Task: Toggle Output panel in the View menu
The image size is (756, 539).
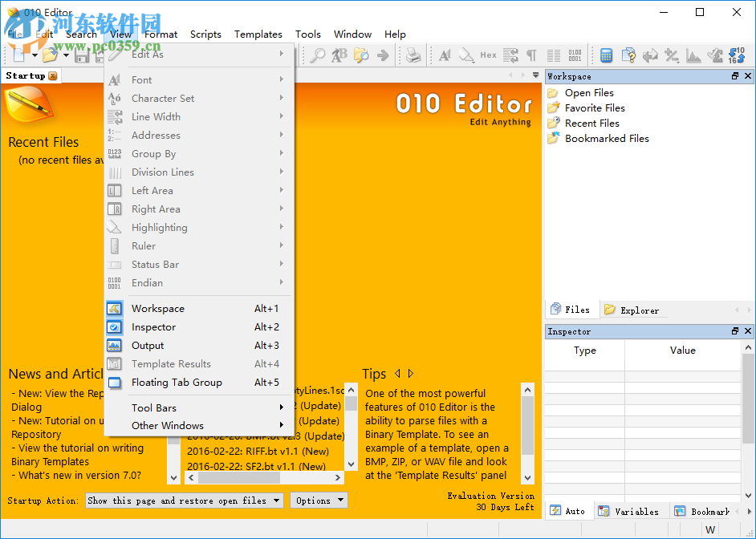Action: [148, 346]
